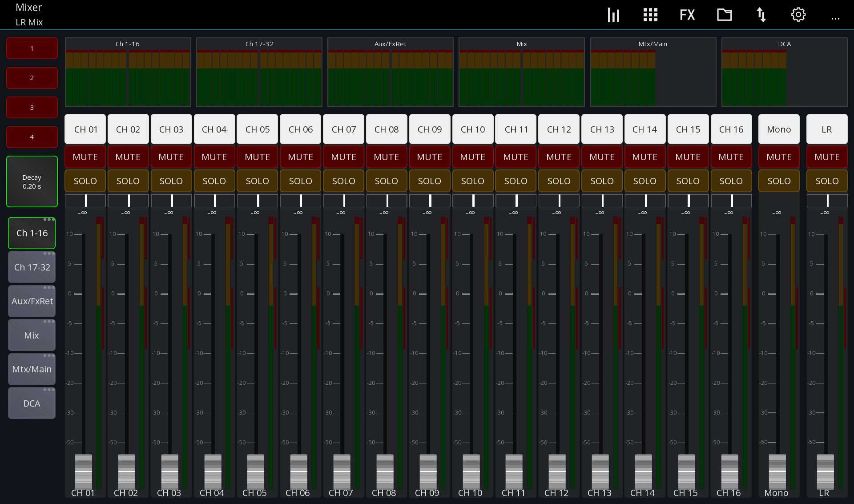Activate mute group 1

[32, 48]
